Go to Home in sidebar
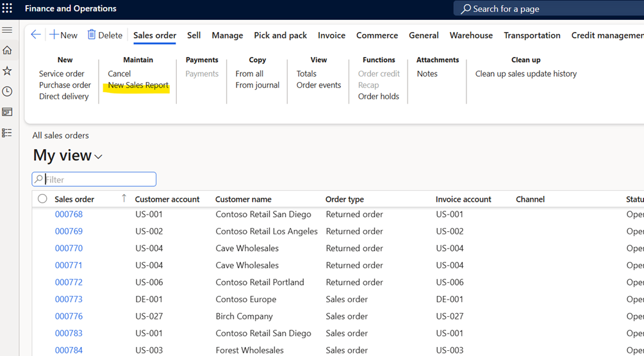Screen dimensions: 644x356 pyautogui.click(x=7, y=50)
